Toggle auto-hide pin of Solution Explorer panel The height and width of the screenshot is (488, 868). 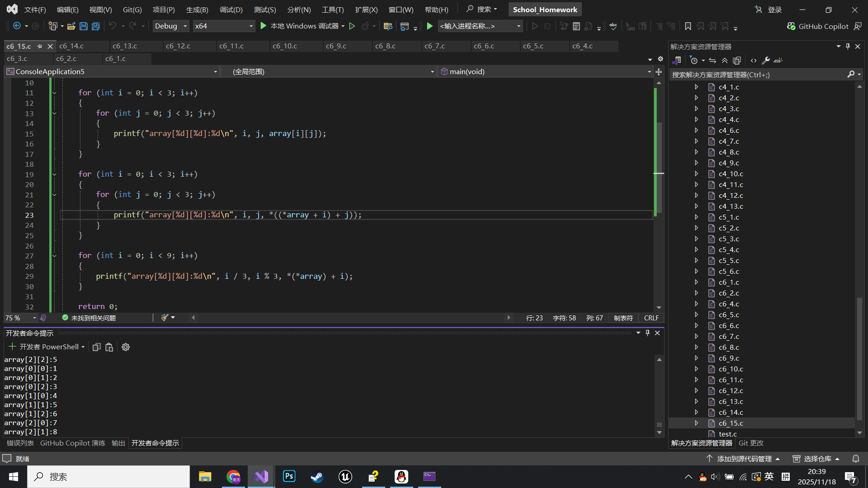[848, 47]
